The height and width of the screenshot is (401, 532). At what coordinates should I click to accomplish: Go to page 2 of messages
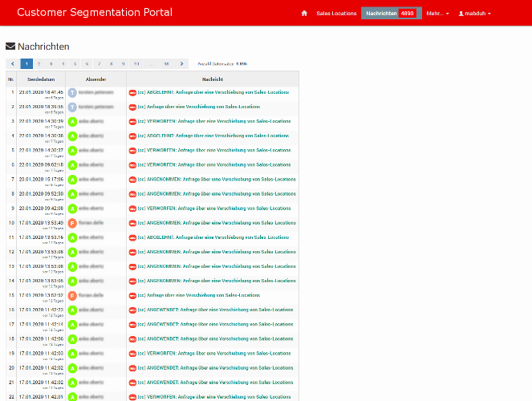click(x=39, y=63)
